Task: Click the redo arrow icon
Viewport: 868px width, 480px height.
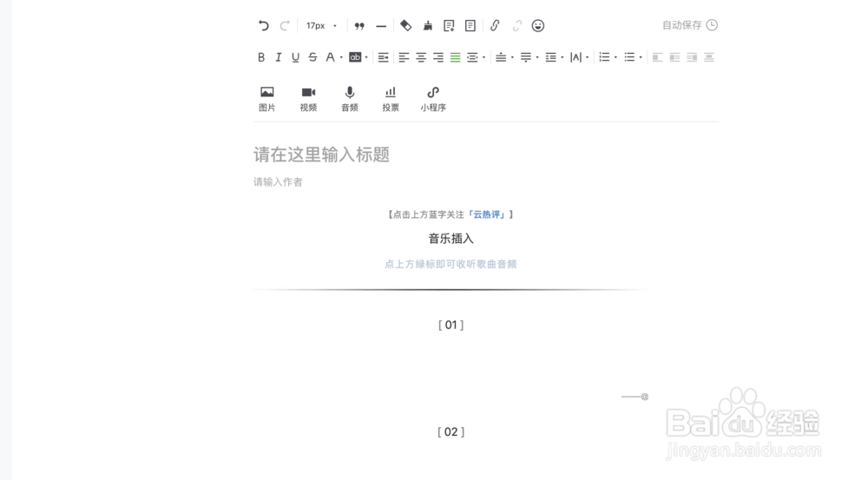Action: point(285,25)
